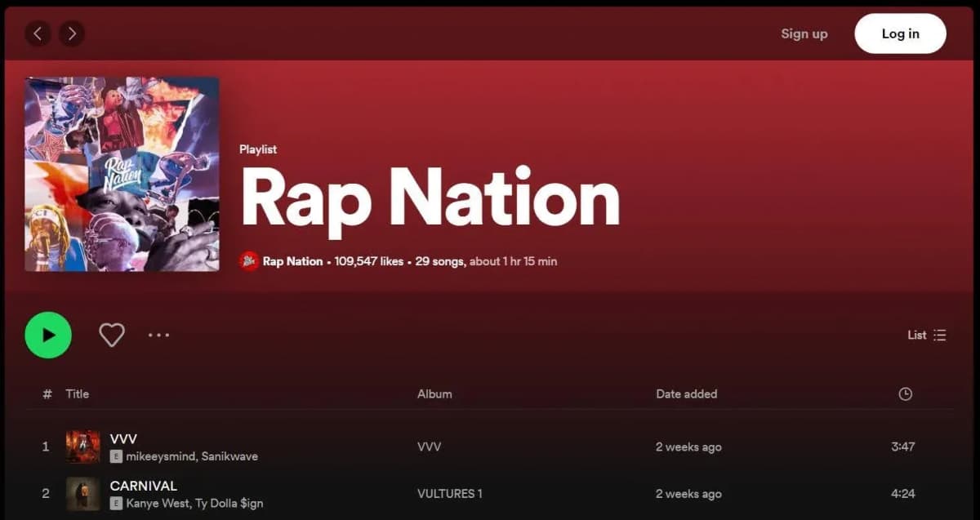Image resolution: width=980 pixels, height=520 pixels.
Task: Click the CARNIVAL track cover art
Action: click(x=83, y=494)
